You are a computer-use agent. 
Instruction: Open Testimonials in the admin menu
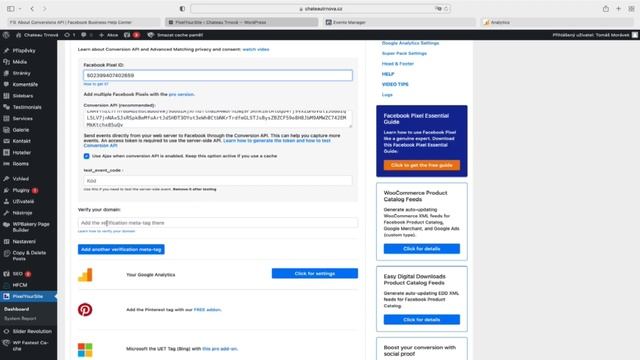click(x=27, y=107)
